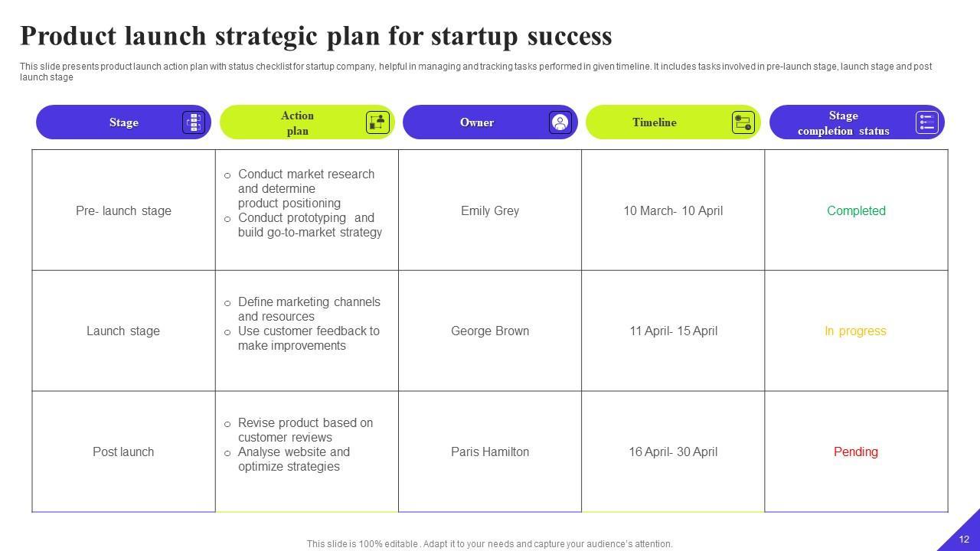Click the slide title heading
980x551 pixels.
pos(316,36)
